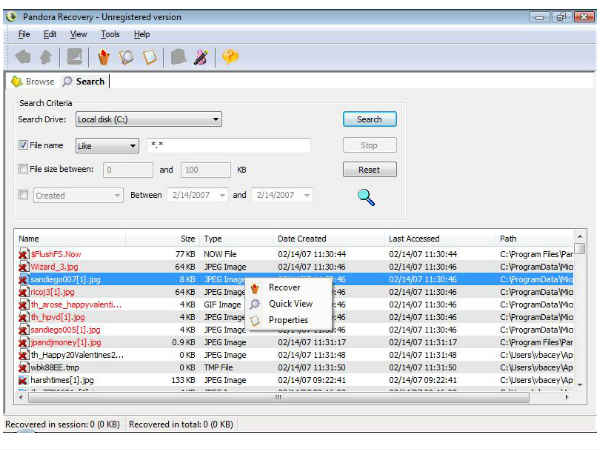Open the Like match type dropdown
This screenshot has width=600, height=450.
pyautogui.click(x=107, y=146)
